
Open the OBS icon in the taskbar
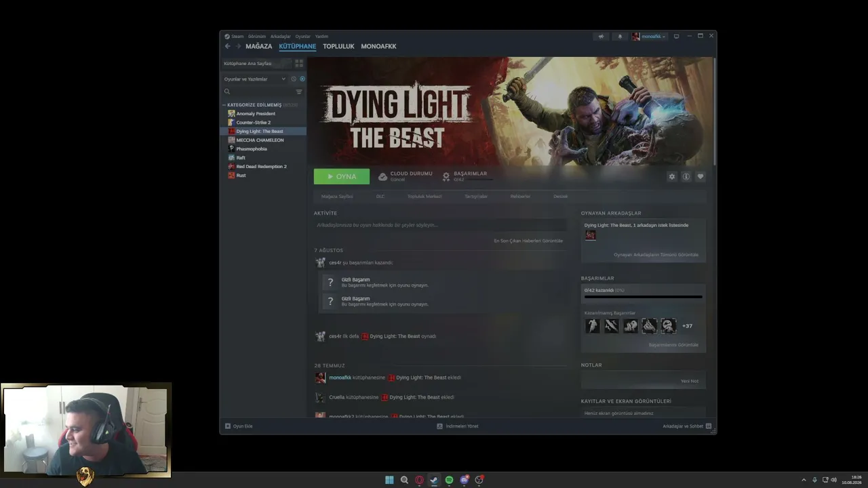click(479, 480)
